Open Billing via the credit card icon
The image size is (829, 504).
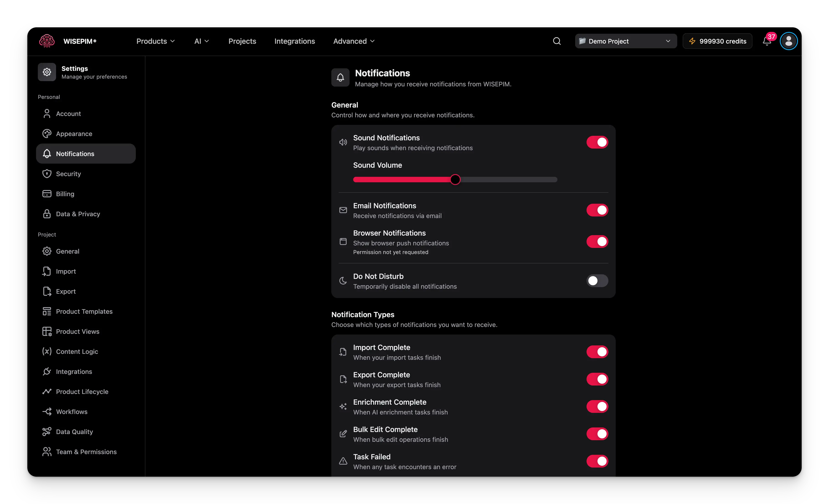[47, 193]
